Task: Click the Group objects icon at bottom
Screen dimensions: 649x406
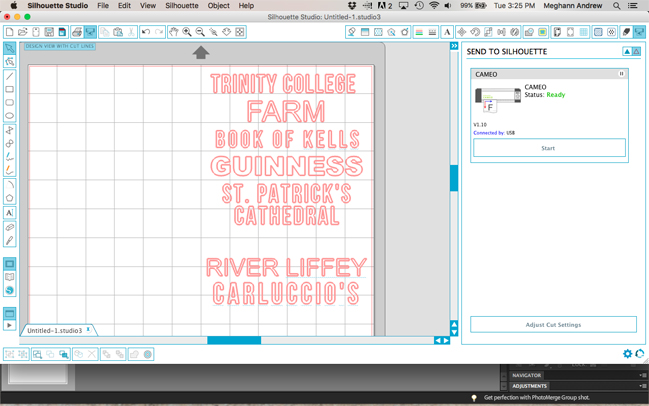Action: tap(10, 354)
